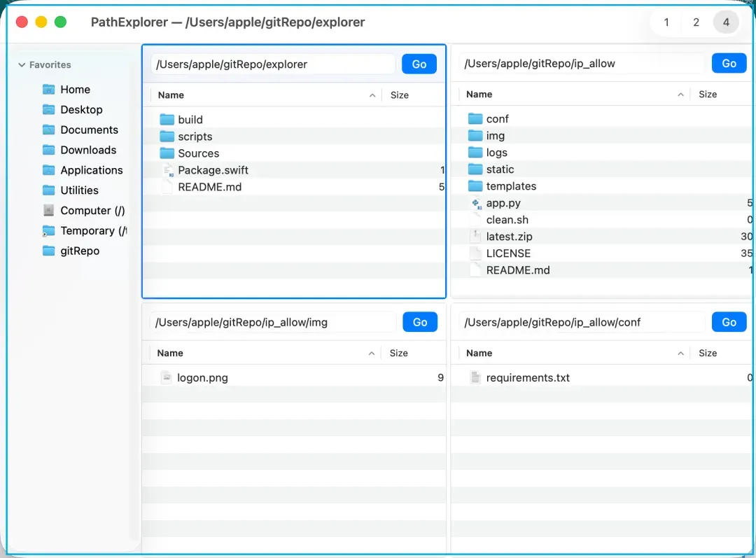The width and height of the screenshot is (756, 558).
Task: Click the Sources folder icon
Action: click(x=167, y=153)
